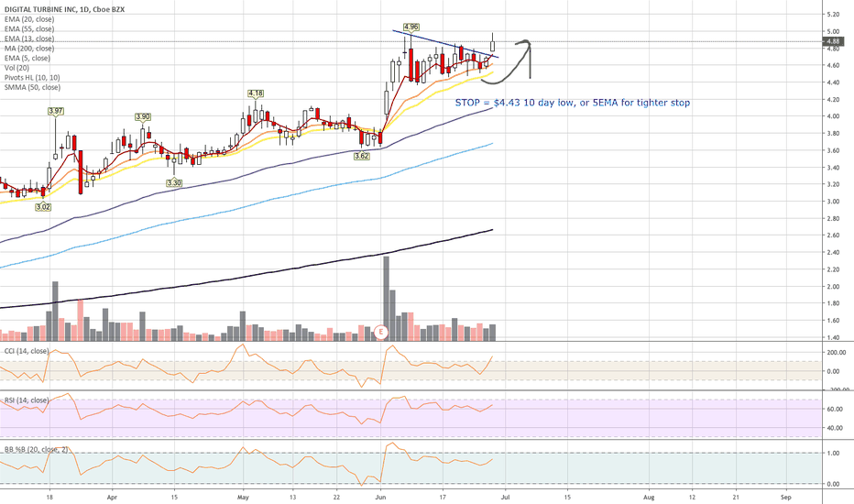
Task: Click the Aug label on time axis
Action: coord(649,497)
